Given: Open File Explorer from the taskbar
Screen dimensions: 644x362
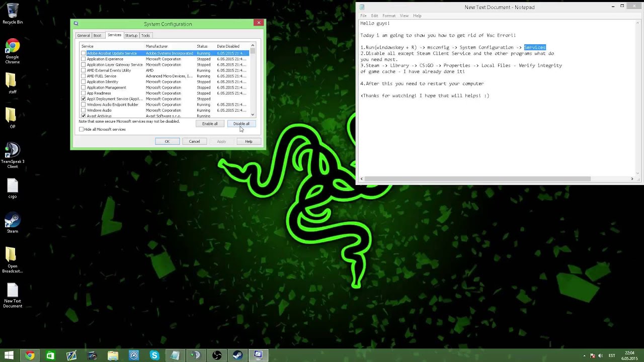Looking at the screenshot, I should (113, 355).
